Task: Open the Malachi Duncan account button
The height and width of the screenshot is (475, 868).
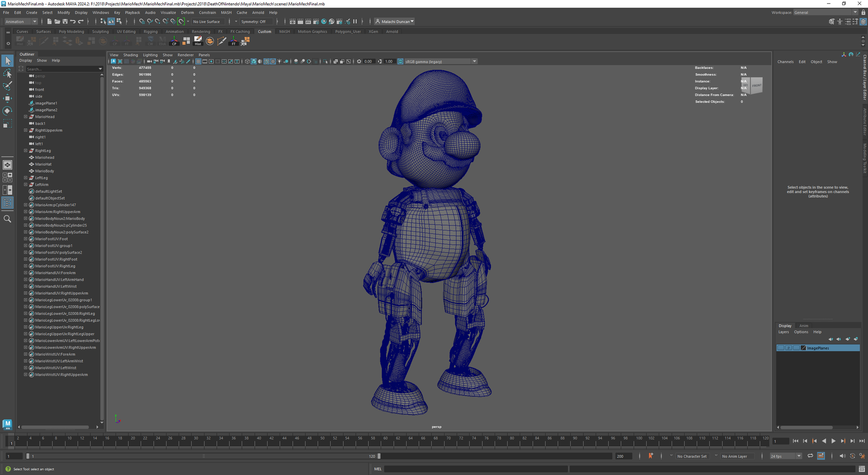Action: [x=394, y=22]
